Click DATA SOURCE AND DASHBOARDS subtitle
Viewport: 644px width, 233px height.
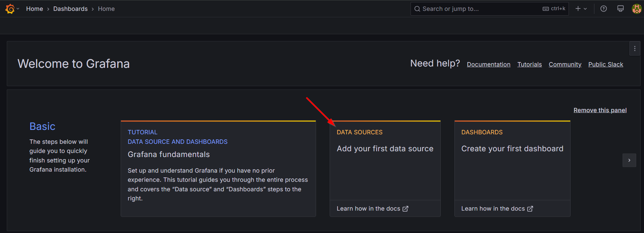pyautogui.click(x=177, y=142)
